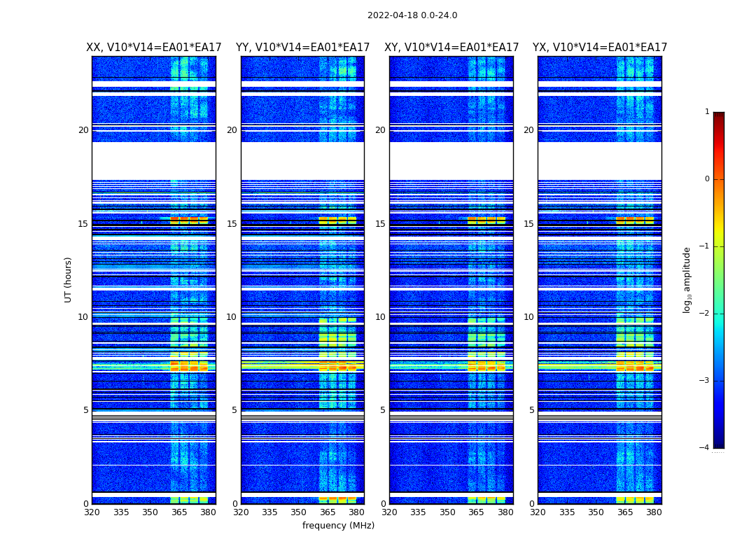Screen dimensions: 735x560
Task: Click the bright band near 7.5 UT in XY panel
Action: point(451,365)
